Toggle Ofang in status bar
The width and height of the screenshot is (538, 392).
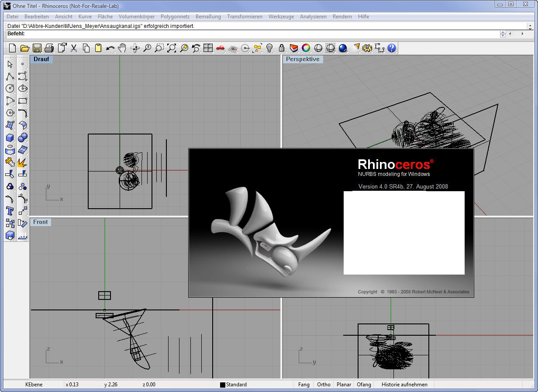364,385
